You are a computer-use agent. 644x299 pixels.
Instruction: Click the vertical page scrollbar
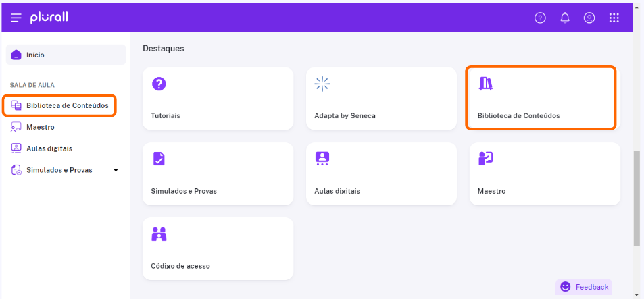point(637,198)
